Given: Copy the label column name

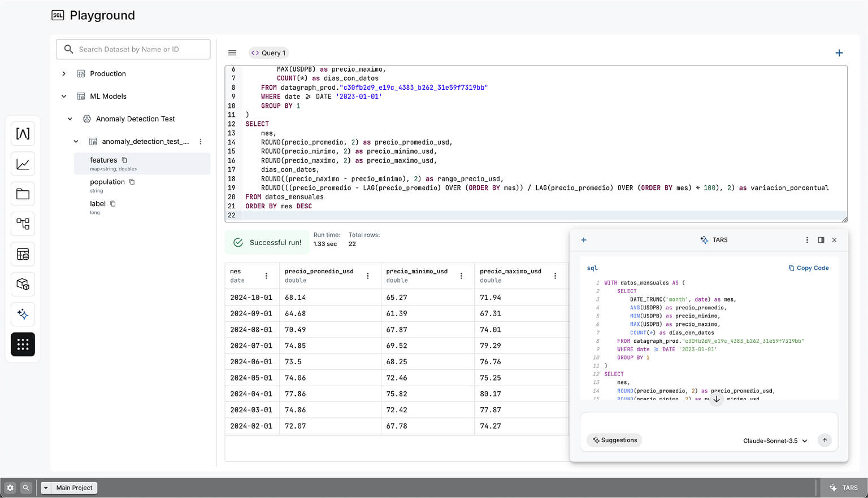Looking at the screenshot, I should point(112,204).
